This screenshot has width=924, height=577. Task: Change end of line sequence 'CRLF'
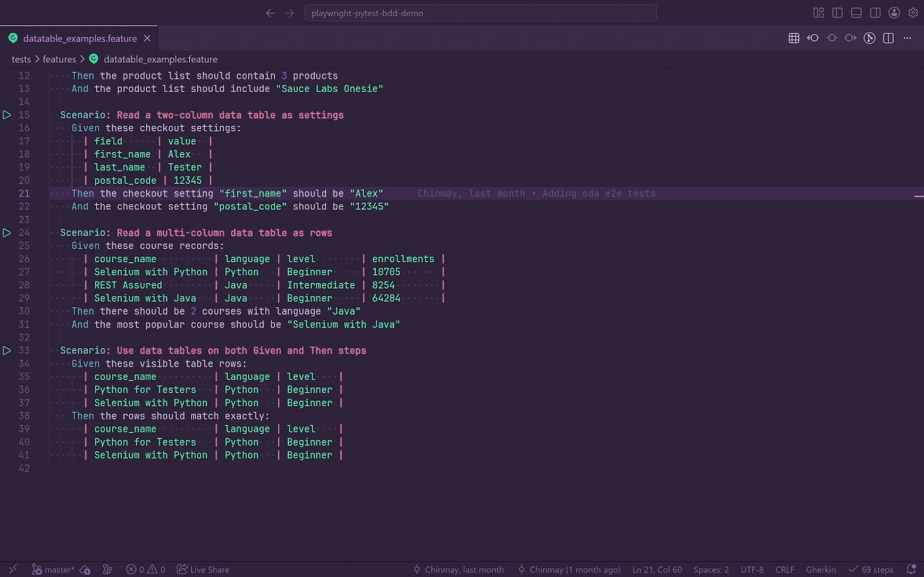(784, 569)
